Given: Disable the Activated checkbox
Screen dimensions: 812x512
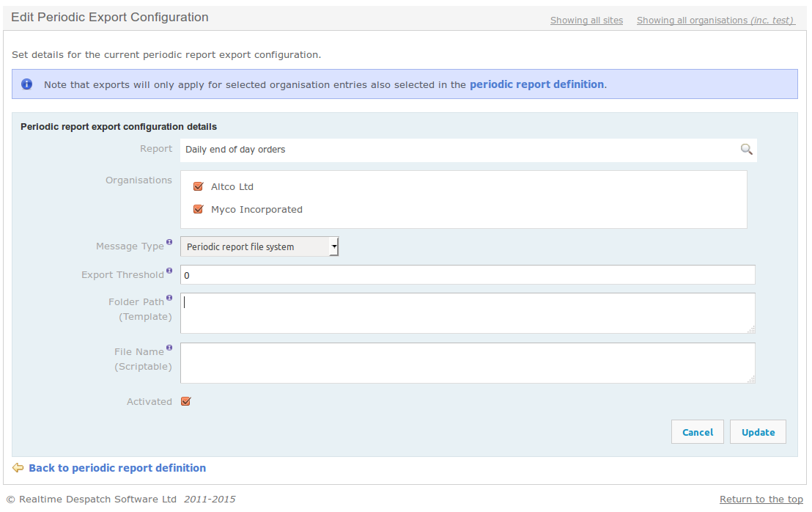Looking at the screenshot, I should pyautogui.click(x=185, y=401).
